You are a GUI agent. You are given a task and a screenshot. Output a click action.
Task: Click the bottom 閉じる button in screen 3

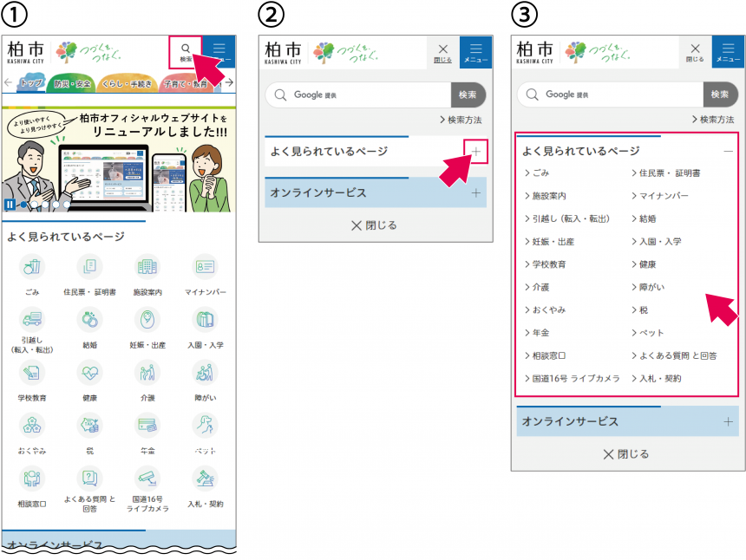[x=626, y=454]
